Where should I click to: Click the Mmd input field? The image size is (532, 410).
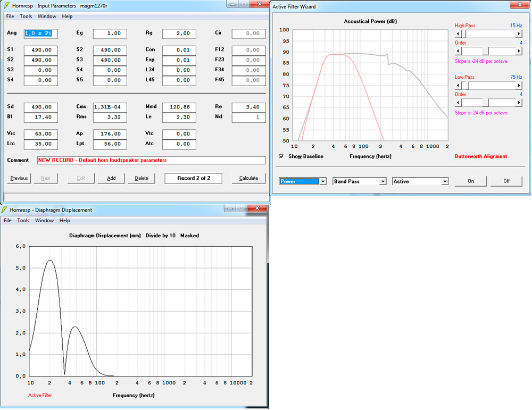(x=179, y=107)
